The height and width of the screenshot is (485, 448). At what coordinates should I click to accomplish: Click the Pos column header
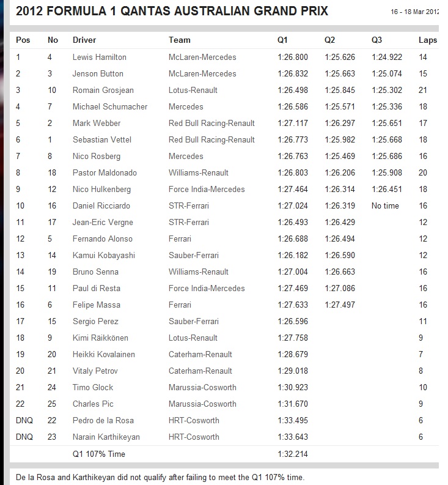pos(23,40)
